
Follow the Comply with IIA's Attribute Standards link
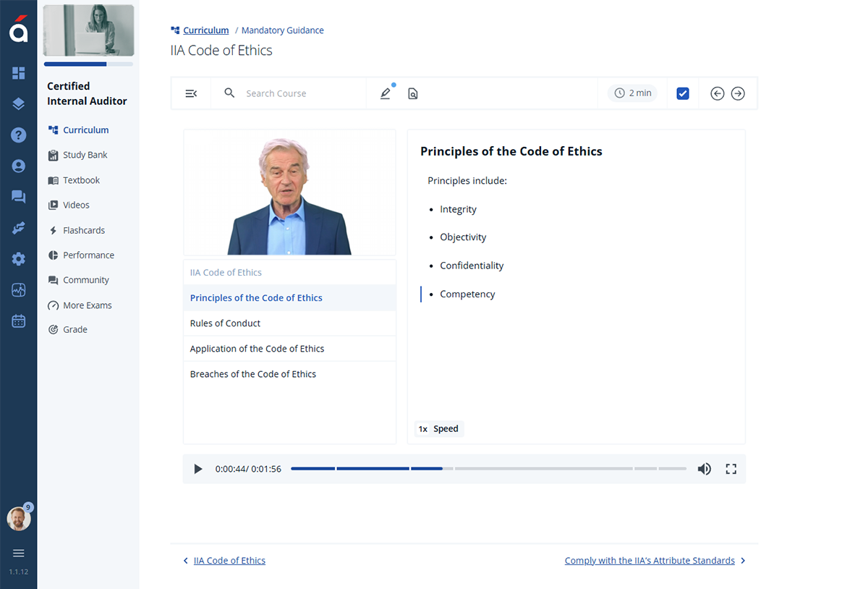(649, 560)
